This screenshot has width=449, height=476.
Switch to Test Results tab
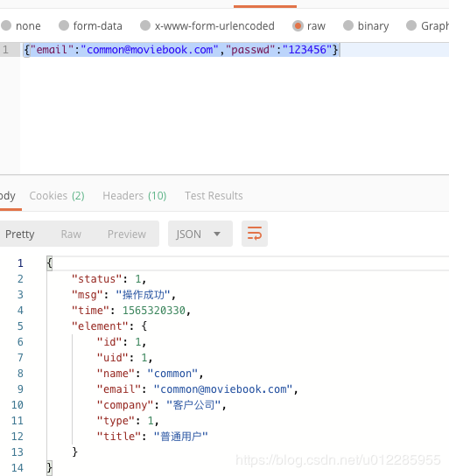(214, 196)
